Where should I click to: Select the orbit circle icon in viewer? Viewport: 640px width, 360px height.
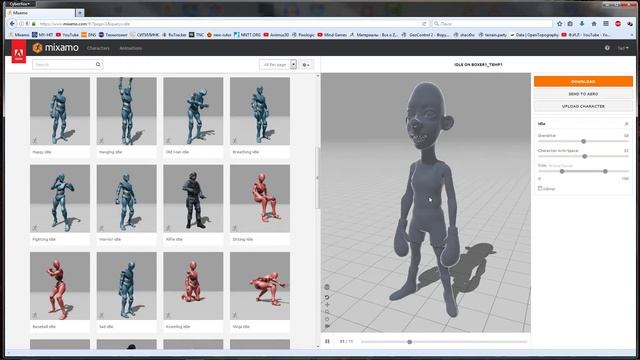pos(327,319)
